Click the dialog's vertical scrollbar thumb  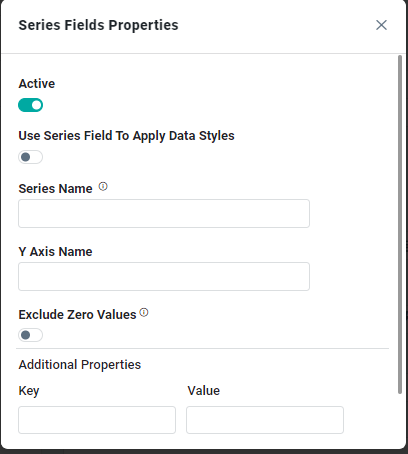[x=400, y=225]
